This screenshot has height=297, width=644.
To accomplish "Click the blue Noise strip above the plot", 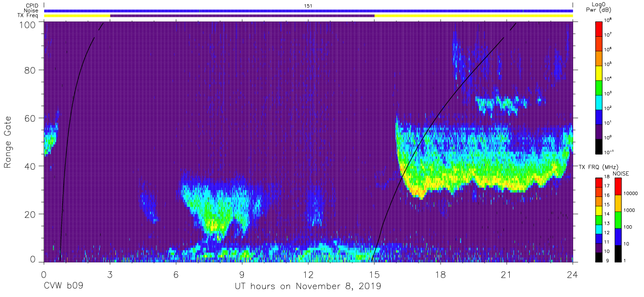I will point(308,10).
